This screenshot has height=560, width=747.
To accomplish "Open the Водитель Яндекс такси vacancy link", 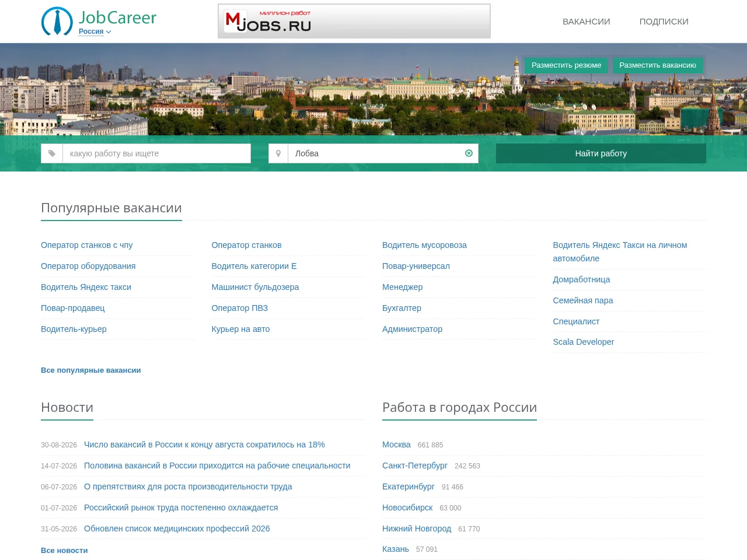I will [x=86, y=287].
